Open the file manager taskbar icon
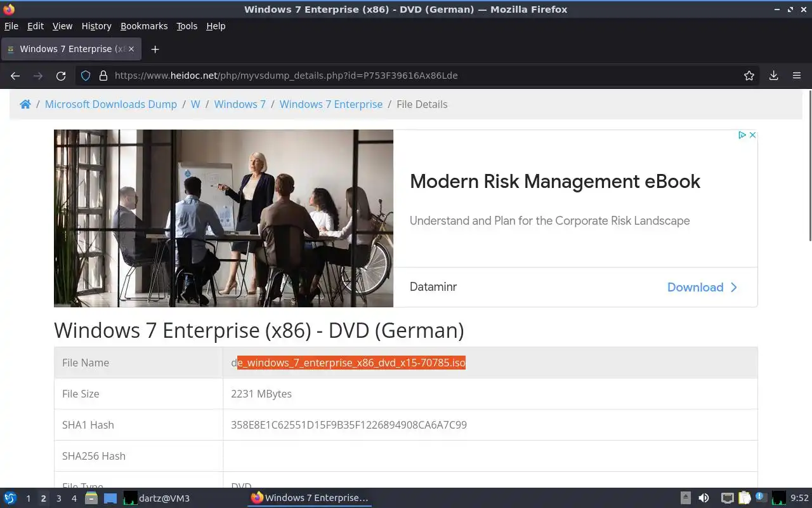Image resolution: width=812 pixels, height=508 pixels. (91, 498)
